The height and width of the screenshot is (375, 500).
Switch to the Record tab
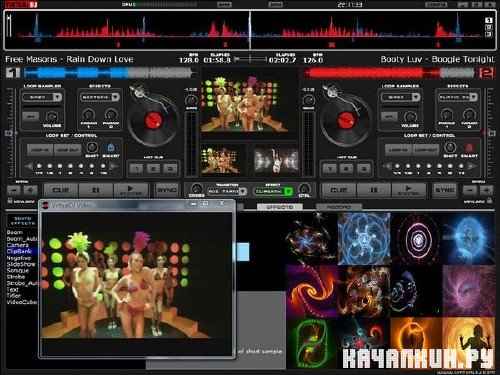click(x=338, y=207)
